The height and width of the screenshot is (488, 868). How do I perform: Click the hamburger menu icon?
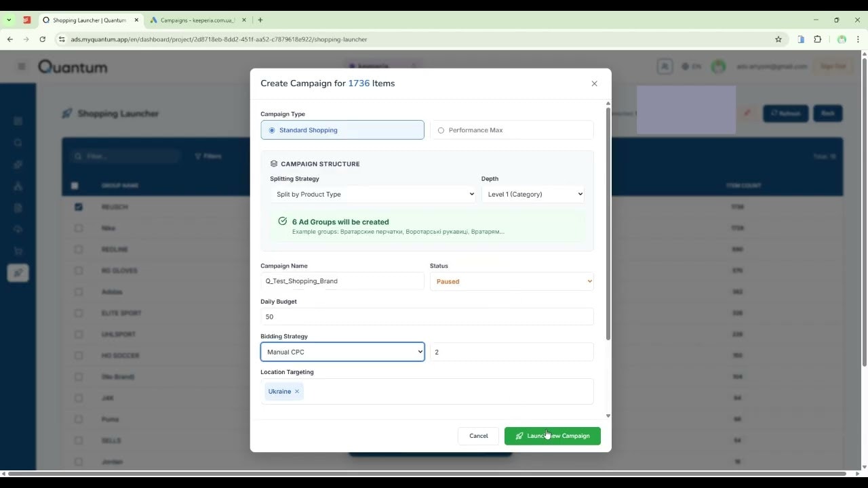click(22, 66)
